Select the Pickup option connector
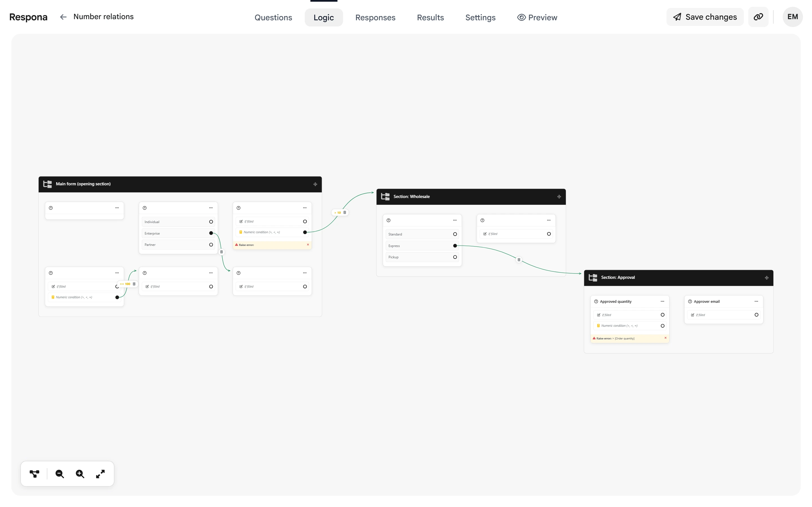812x507 pixels. click(455, 257)
